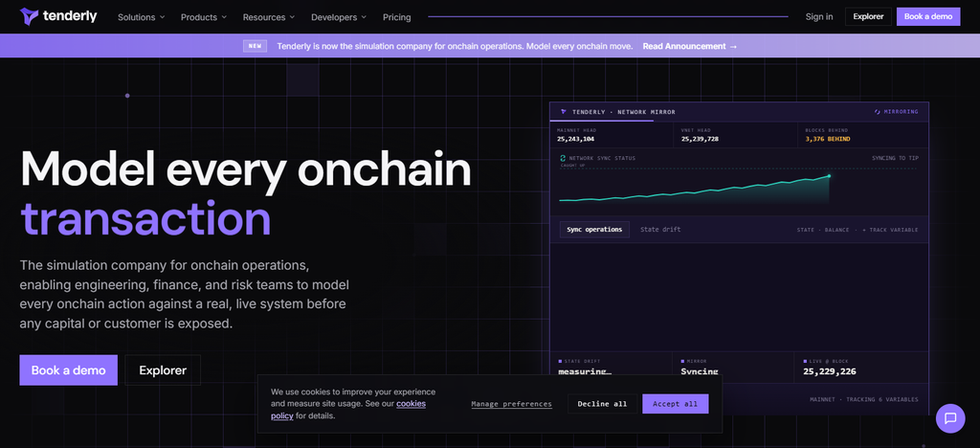Click the Network Sync Status icon
The width and height of the screenshot is (980, 448).
click(x=563, y=158)
